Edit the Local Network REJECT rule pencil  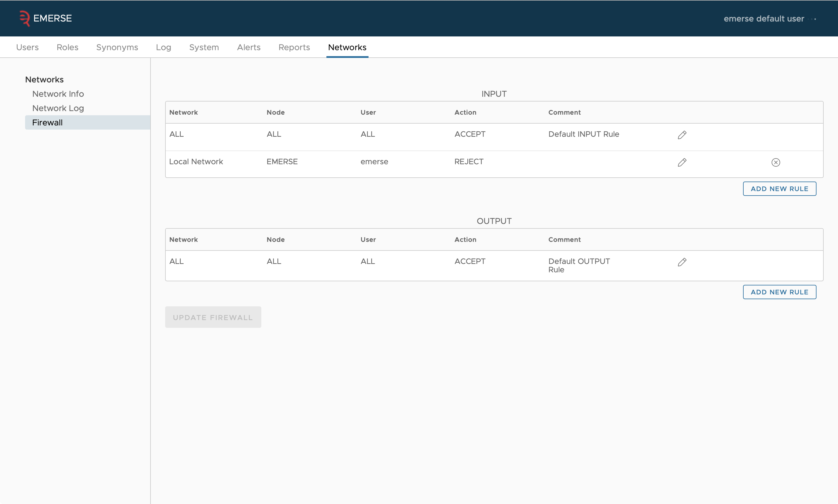(x=682, y=162)
